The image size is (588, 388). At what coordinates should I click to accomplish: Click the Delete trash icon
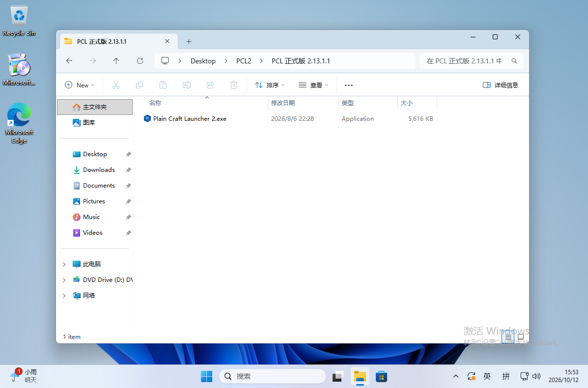coord(234,85)
